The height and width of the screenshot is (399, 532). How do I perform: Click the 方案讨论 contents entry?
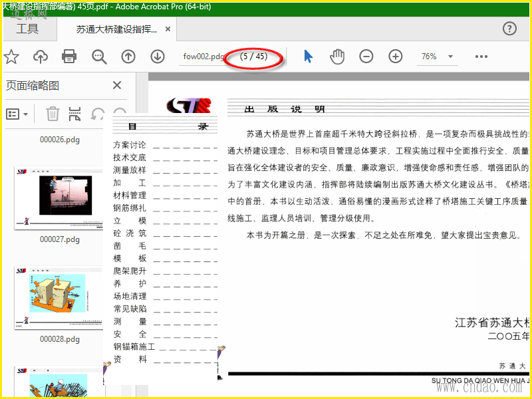pos(129,145)
